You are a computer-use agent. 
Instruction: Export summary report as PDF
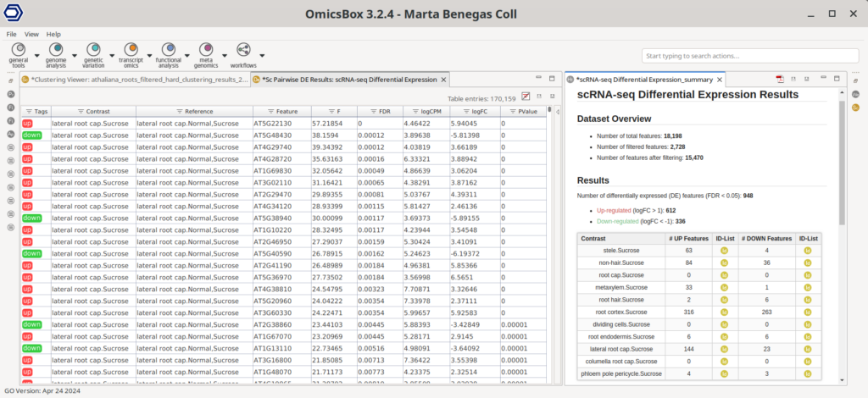pos(781,80)
